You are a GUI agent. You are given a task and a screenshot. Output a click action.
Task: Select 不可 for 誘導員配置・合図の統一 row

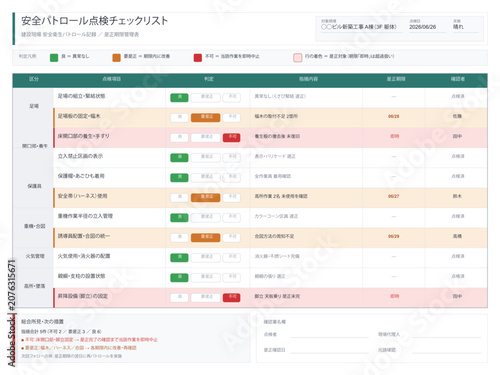231,237
